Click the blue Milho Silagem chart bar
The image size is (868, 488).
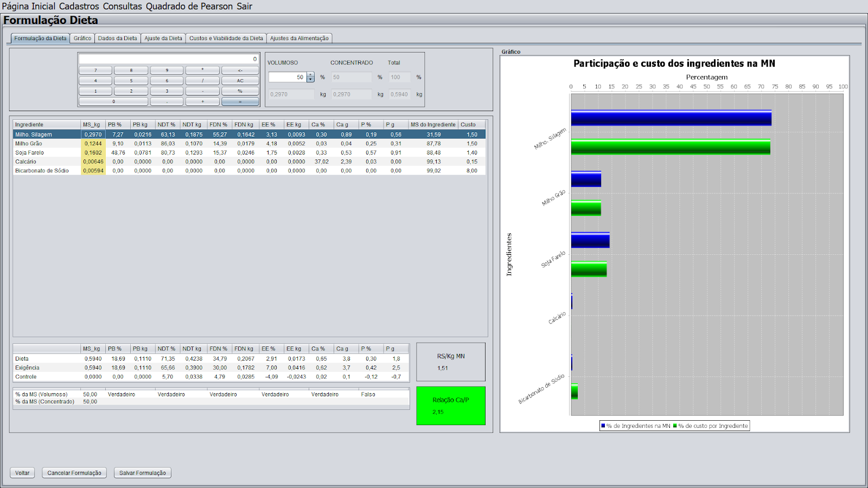click(x=671, y=118)
